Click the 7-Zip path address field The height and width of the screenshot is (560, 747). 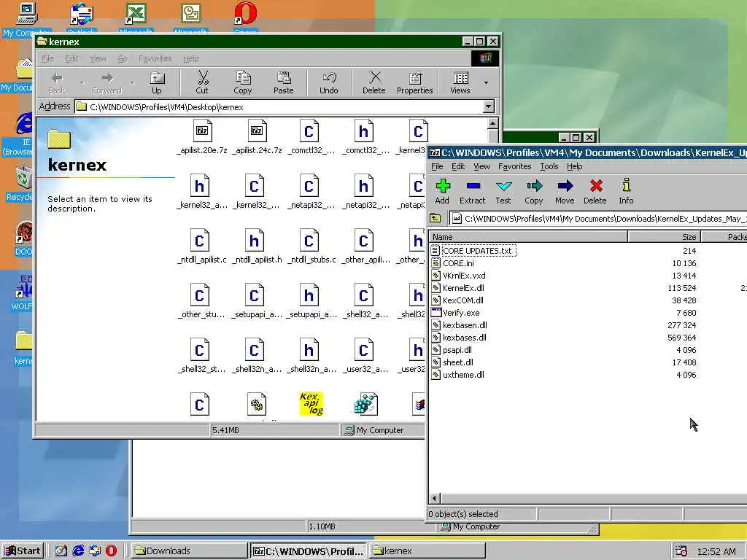pyautogui.click(x=598, y=219)
